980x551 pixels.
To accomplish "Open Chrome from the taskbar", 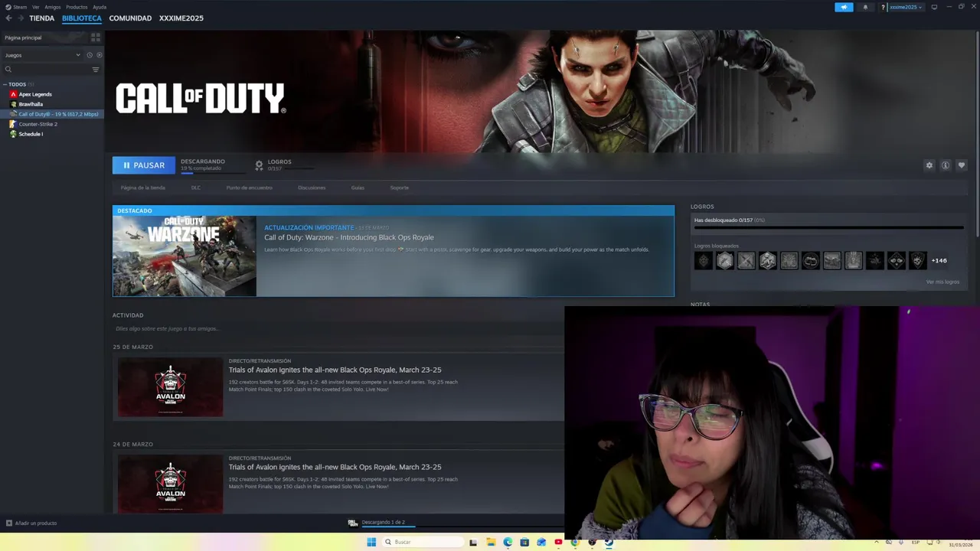I will pyautogui.click(x=575, y=542).
